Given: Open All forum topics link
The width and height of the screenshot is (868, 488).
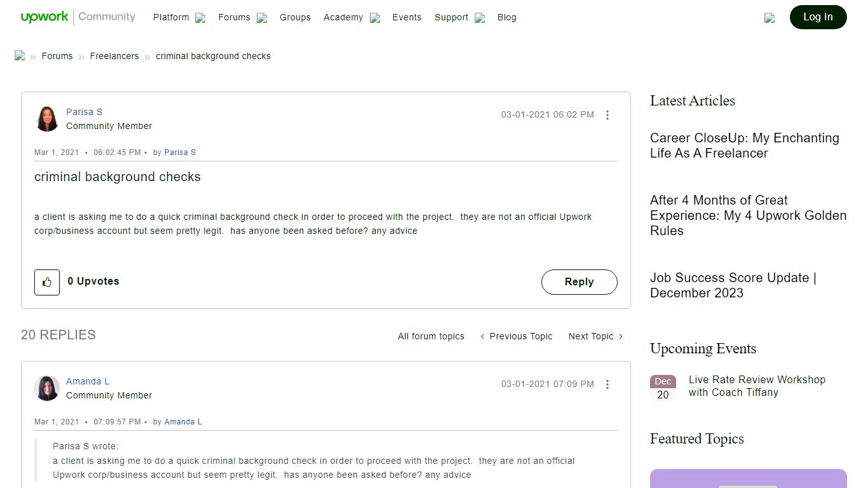Looking at the screenshot, I should (431, 336).
